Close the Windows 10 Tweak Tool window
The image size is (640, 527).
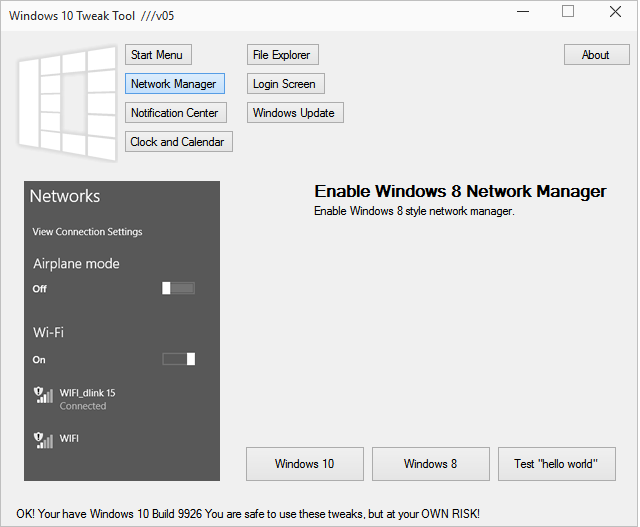pyautogui.click(x=615, y=11)
